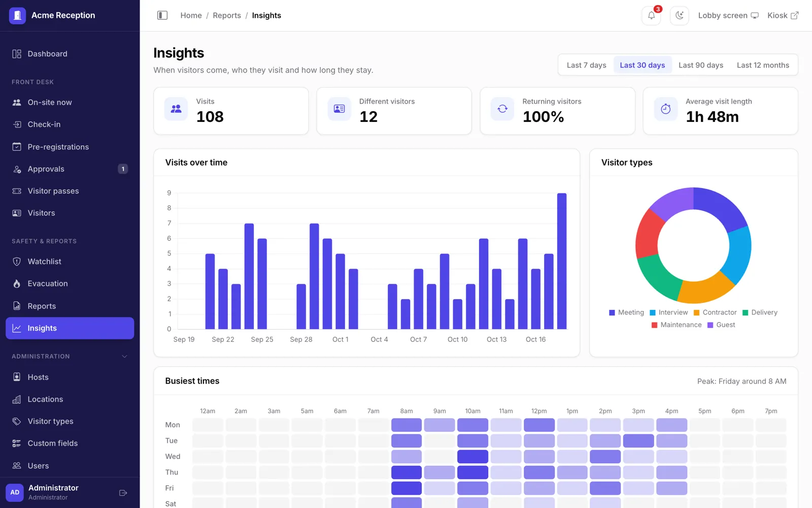812x508 pixels.
Task: Open Hosts in the sidebar
Action: point(70,377)
